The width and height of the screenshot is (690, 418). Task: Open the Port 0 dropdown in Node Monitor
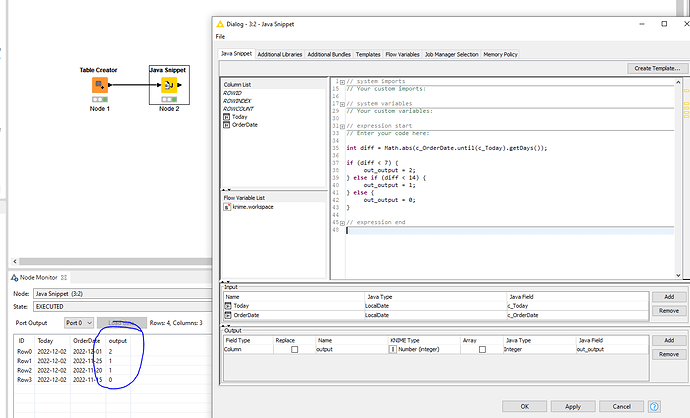(x=79, y=323)
